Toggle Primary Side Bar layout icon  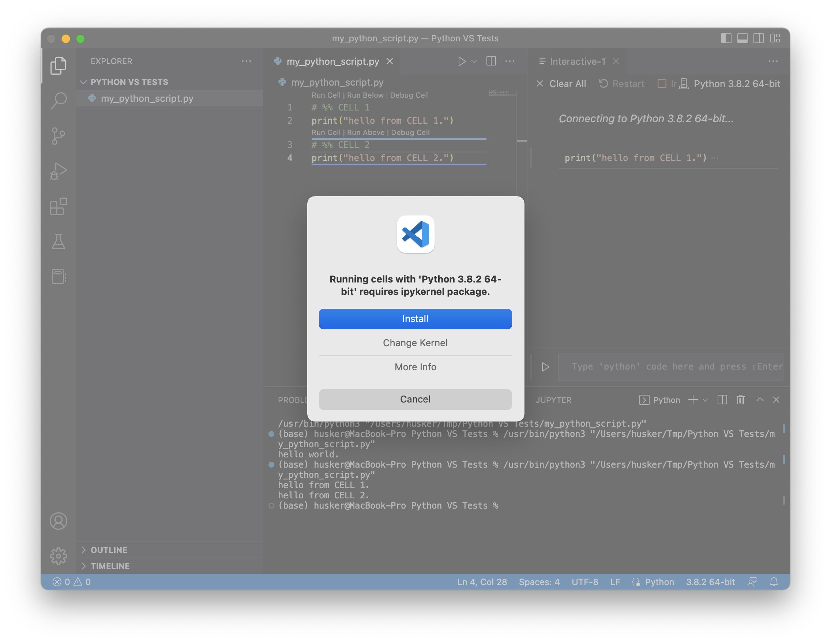tap(726, 38)
